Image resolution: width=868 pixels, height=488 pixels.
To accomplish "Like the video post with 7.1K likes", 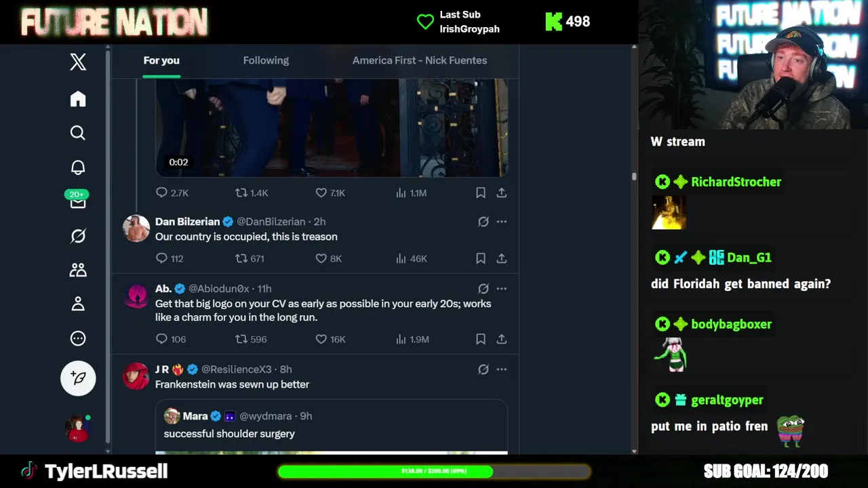I will point(330,193).
